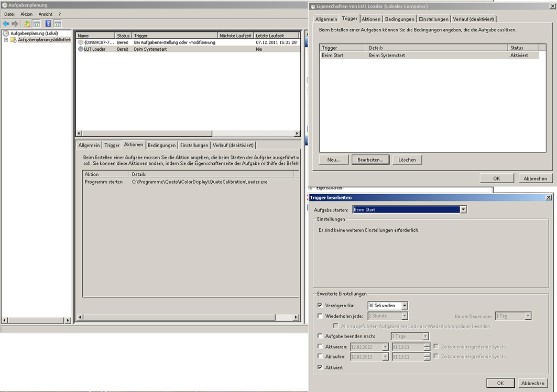The width and height of the screenshot is (557, 392).
Task: Enable the 'Wiederholen jede' checkbox
Action: pos(321,316)
